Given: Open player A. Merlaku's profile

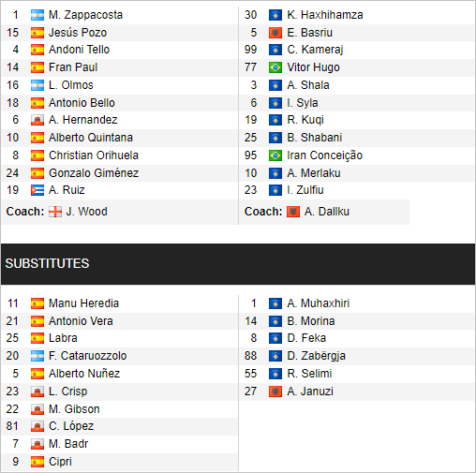Looking at the screenshot, I should point(314,173).
